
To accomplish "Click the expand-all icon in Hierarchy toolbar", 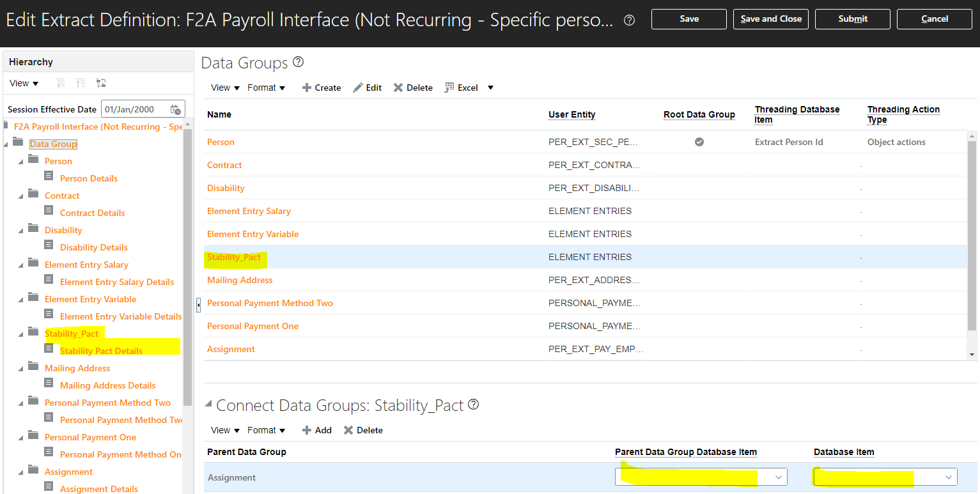I will pyautogui.click(x=81, y=83).
